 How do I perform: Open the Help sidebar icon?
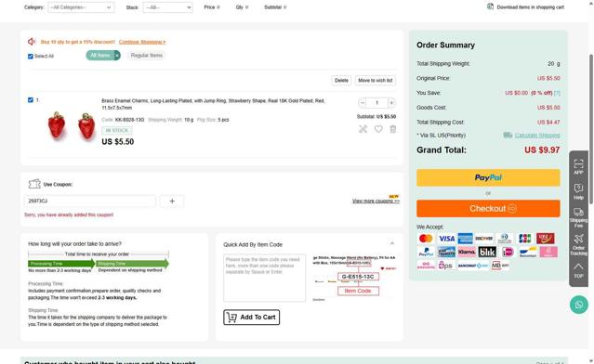point(578,192)
